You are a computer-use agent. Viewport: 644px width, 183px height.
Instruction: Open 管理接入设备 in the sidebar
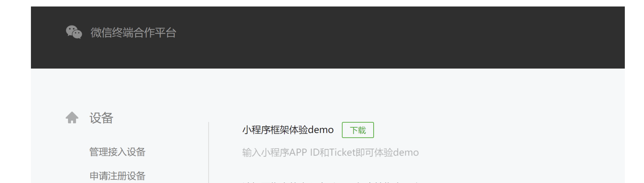point(117,152)
